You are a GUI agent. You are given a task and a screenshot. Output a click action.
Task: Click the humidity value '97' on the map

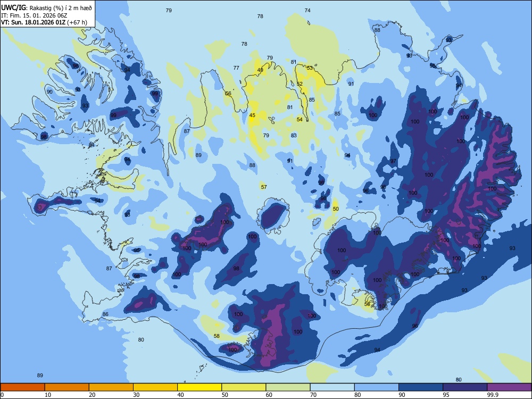(x=393, y=161)
